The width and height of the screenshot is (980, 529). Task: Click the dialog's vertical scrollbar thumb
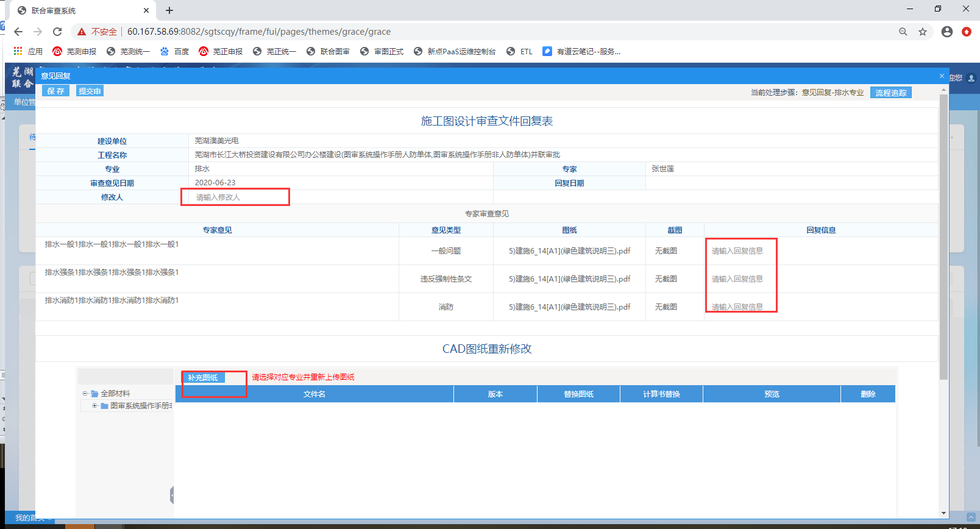click(943, 236)
